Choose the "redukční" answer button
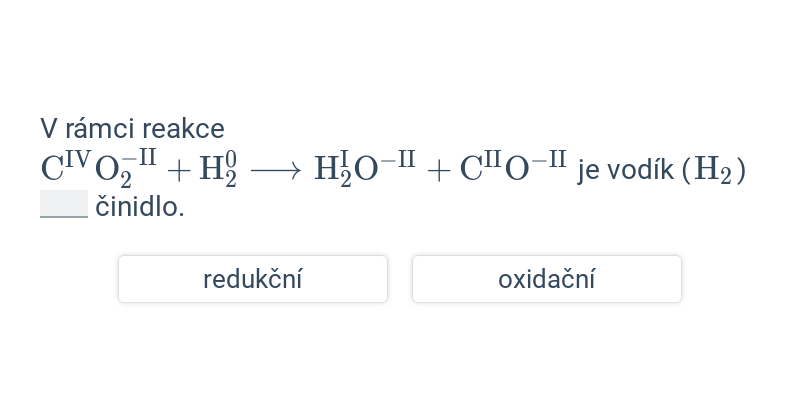The width and height of the screenshot is (800, 400). pyautogui.click(x=253, y=279)
